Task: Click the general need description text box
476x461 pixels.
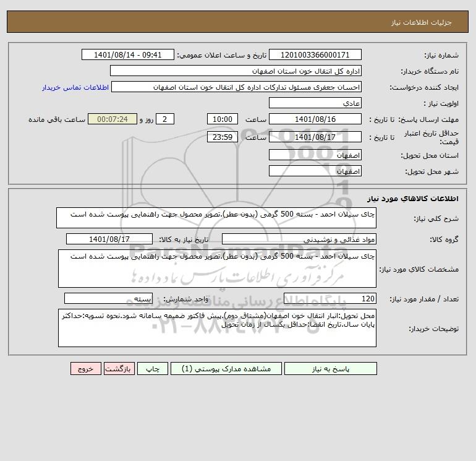Action: click(x=216, y=218)
